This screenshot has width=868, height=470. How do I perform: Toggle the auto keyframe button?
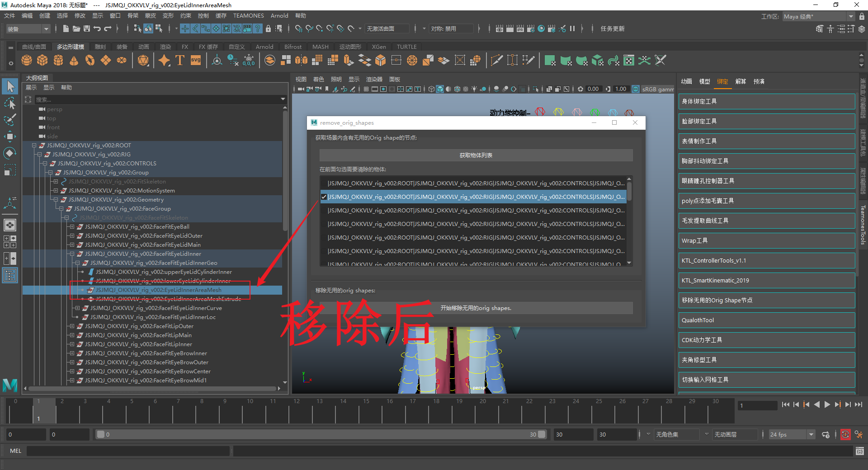tap(845, 435)
